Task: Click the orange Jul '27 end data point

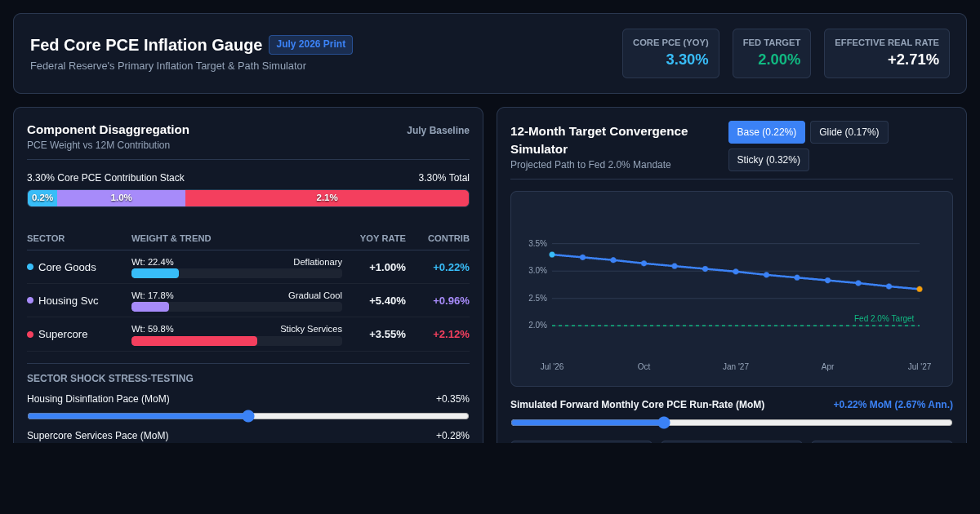Action: pyautogui.click(x=920, y=289)
